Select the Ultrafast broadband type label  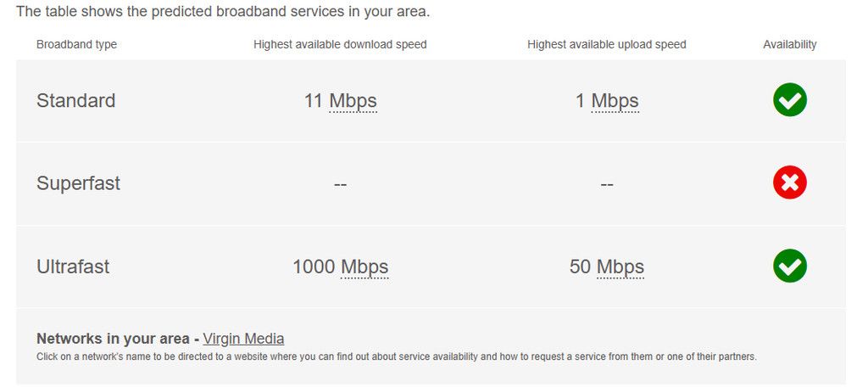[73, 266]
